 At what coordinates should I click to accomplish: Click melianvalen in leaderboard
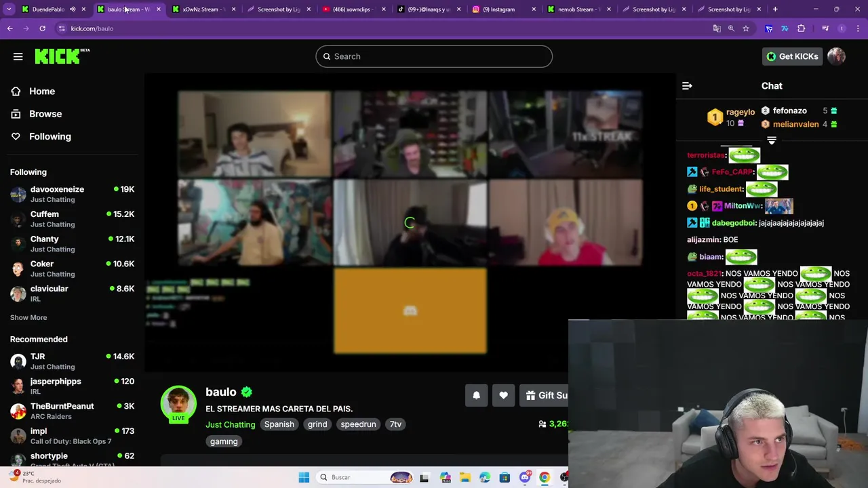pos(795,124)
